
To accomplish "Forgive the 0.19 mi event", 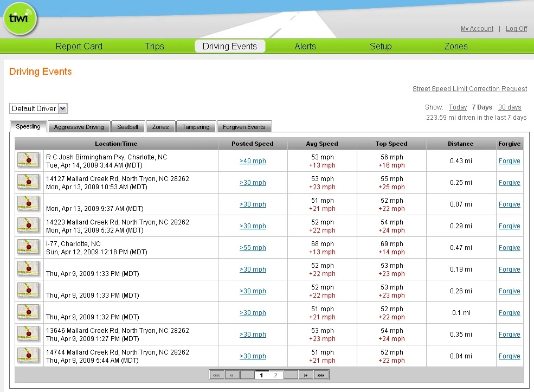I will tap(509, 269).
